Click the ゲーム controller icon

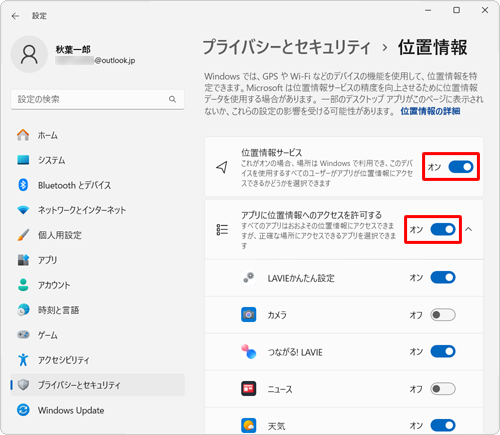pyautogui.click(x=23, y=334)
